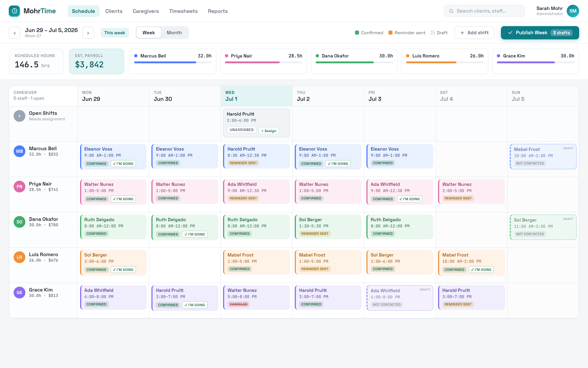The image size is (588, 368).
Task: Open Dana Okafor's draft Sol Berger Sunday shift
Action: [x=543, y=227]
